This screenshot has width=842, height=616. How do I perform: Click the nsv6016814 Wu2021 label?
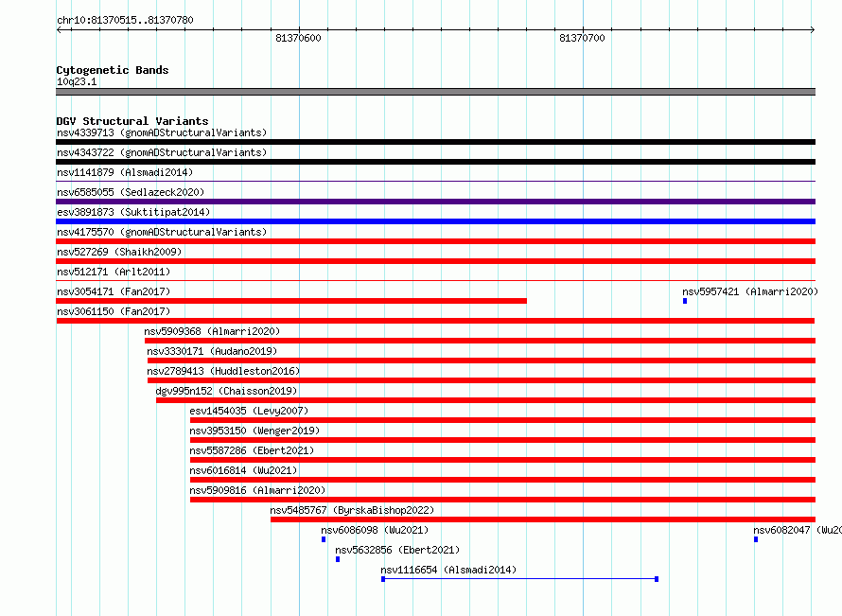[x=243, y=470]
